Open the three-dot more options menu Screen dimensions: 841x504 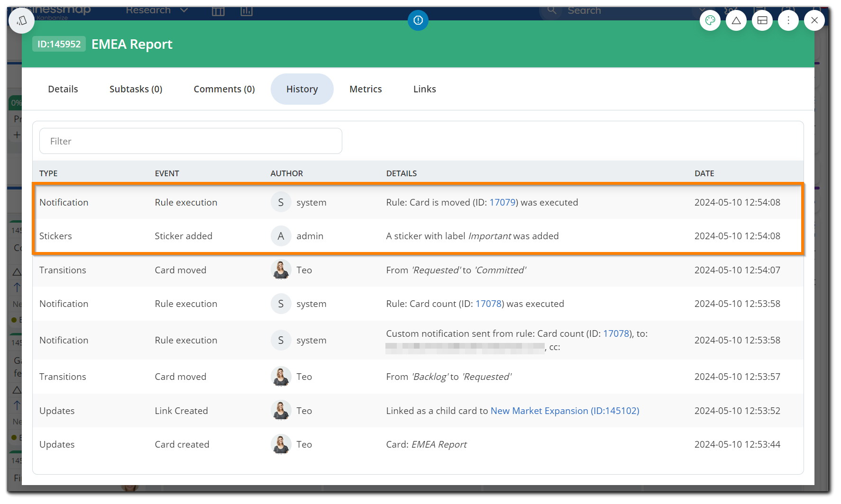pos(788,20)
